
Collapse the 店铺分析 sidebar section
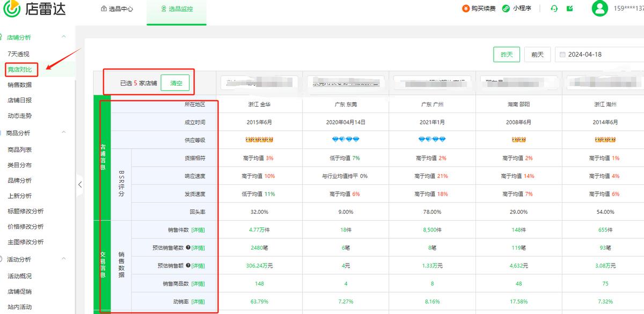click(x=64, y=37)
